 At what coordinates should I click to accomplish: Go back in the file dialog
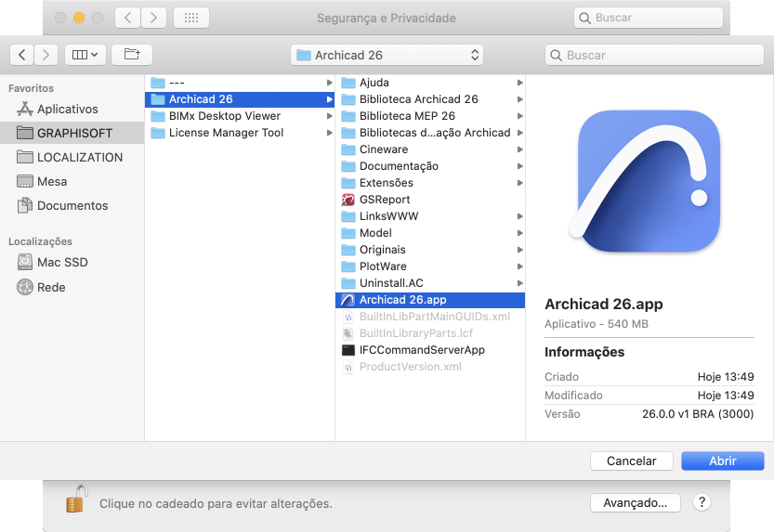coord(21,54)
